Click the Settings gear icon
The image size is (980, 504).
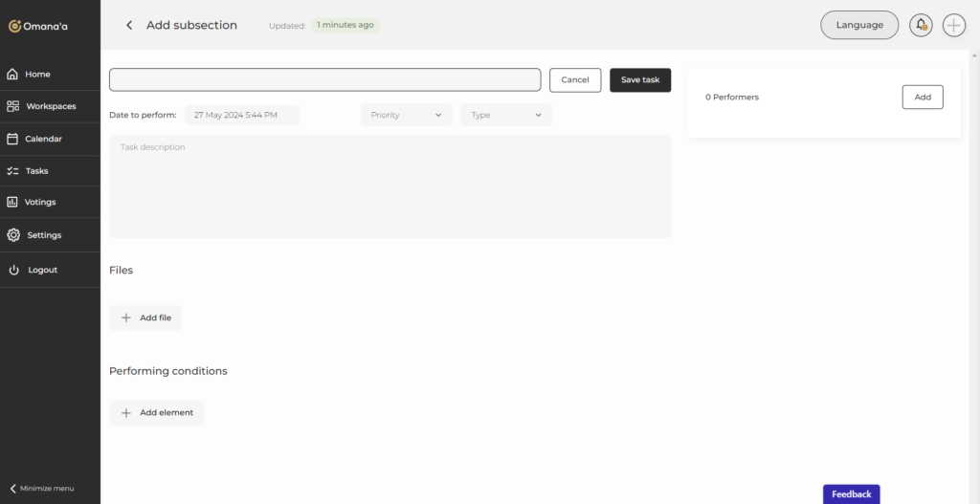[13, 235]
